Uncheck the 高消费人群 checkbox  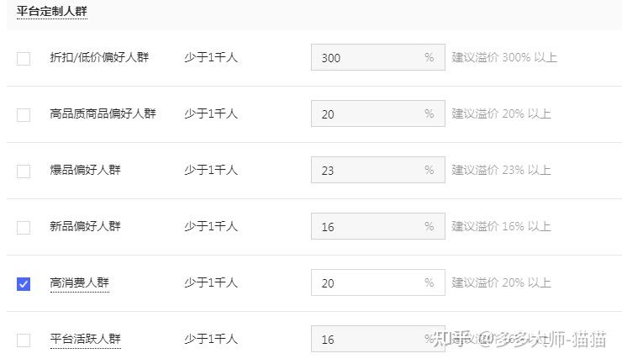[x=24, y=283]
